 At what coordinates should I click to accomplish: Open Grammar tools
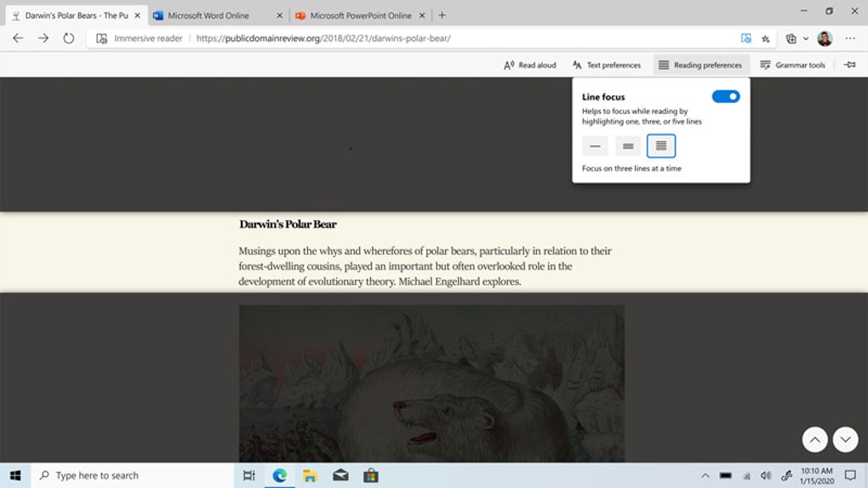click(793, 65)
